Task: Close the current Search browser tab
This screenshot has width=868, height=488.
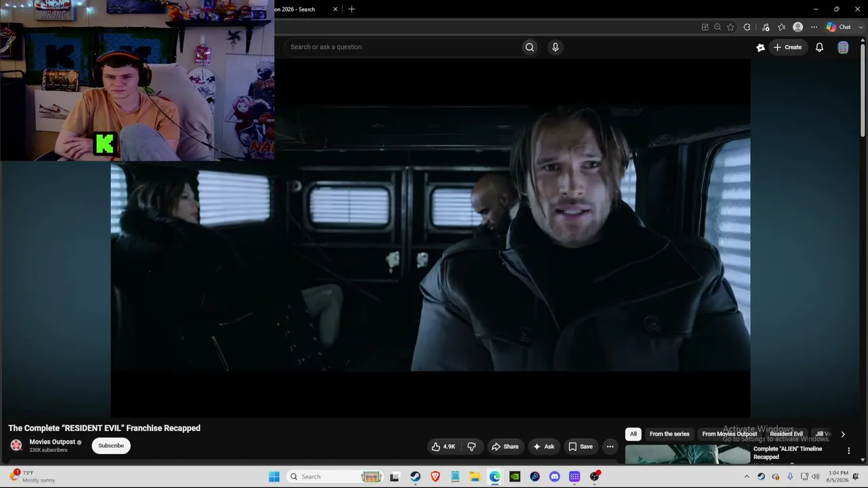Action: click(x=335, y=9)
